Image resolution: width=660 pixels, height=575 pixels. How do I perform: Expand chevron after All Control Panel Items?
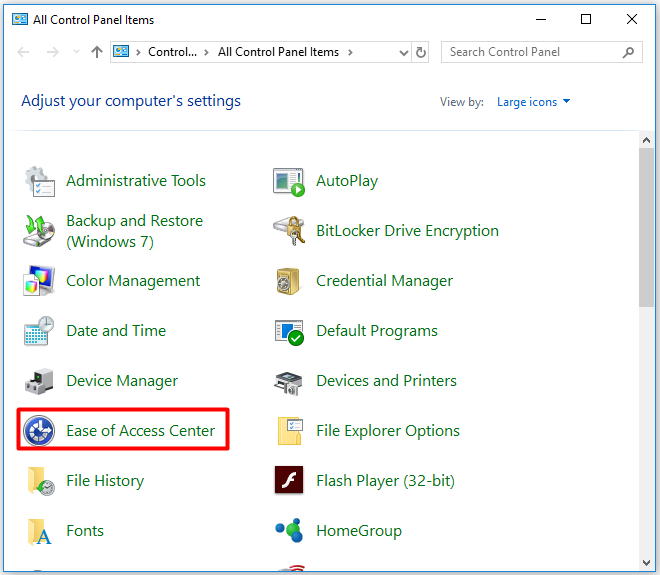click(350, 53)
